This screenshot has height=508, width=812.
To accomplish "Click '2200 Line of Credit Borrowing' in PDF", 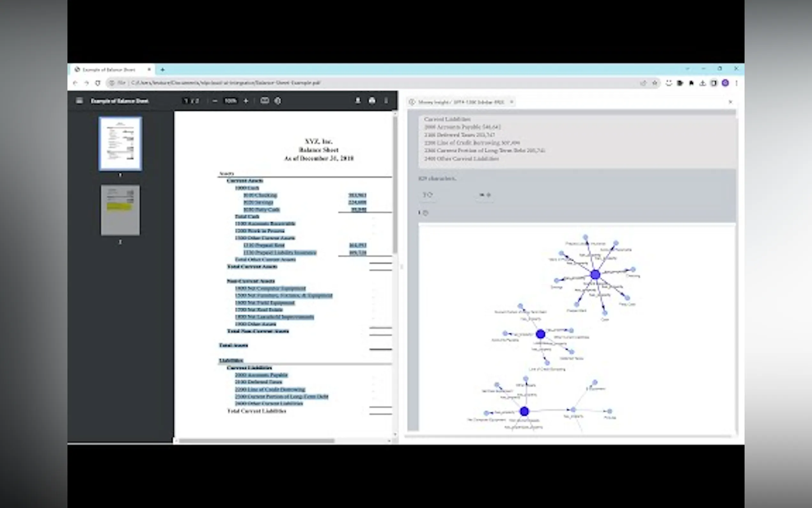I will (270, 389).
